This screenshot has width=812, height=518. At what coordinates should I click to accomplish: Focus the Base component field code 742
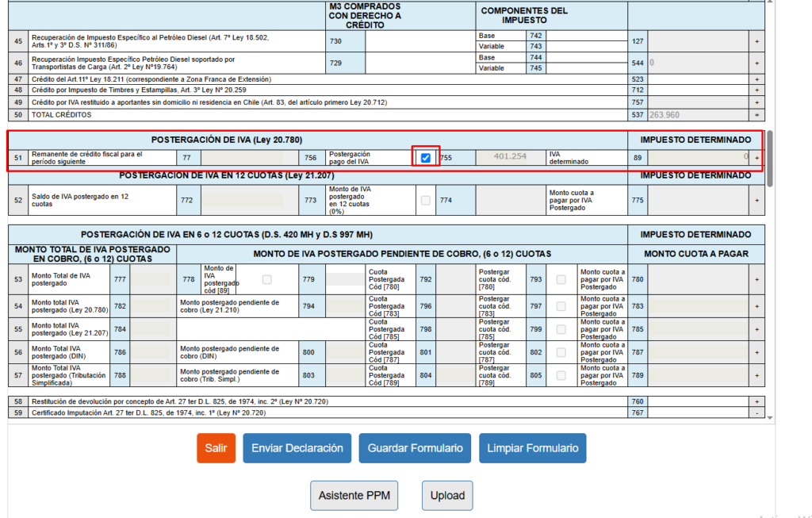[586, 36]
